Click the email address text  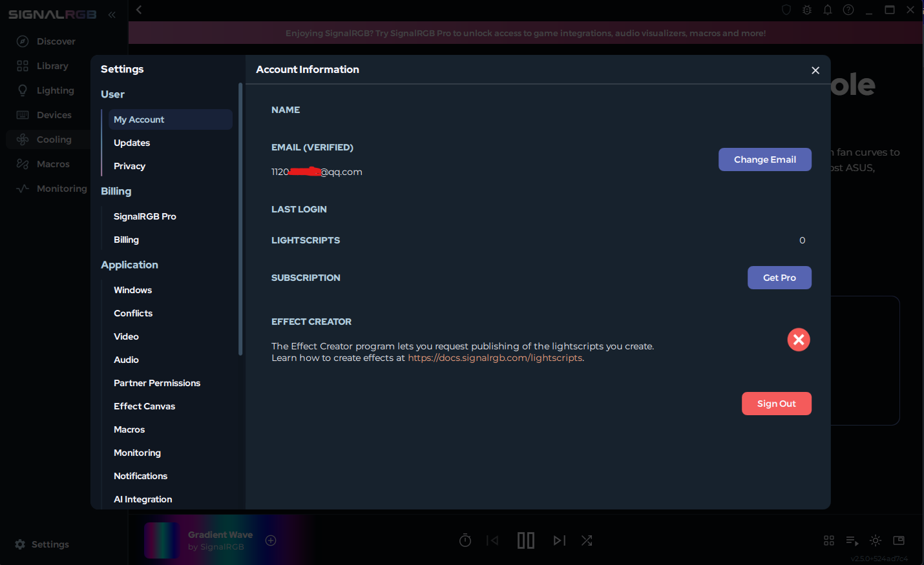pos(317,172)
